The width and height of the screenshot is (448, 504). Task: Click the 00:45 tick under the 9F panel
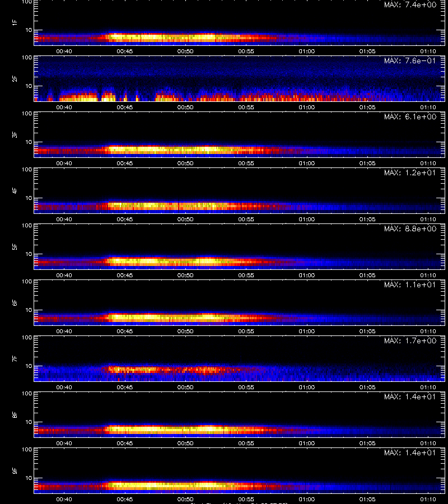point(125,500)
